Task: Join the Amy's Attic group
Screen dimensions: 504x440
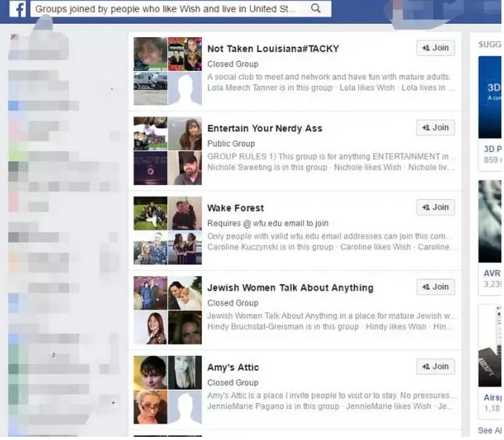Action: coord(436,366)
